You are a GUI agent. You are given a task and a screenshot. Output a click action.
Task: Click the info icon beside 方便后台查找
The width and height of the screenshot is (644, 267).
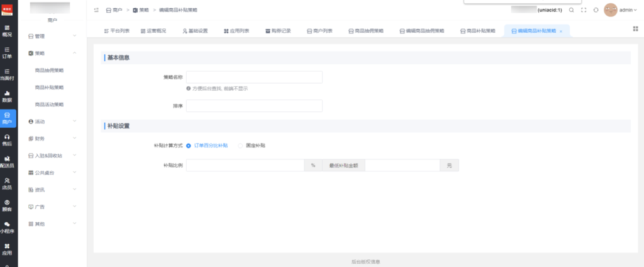(189, 88)
